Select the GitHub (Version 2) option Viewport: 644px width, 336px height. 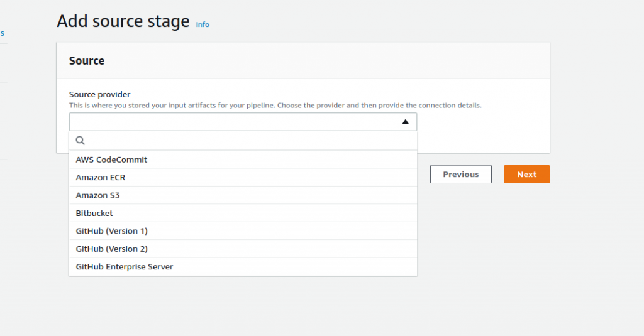coord(111,249)
